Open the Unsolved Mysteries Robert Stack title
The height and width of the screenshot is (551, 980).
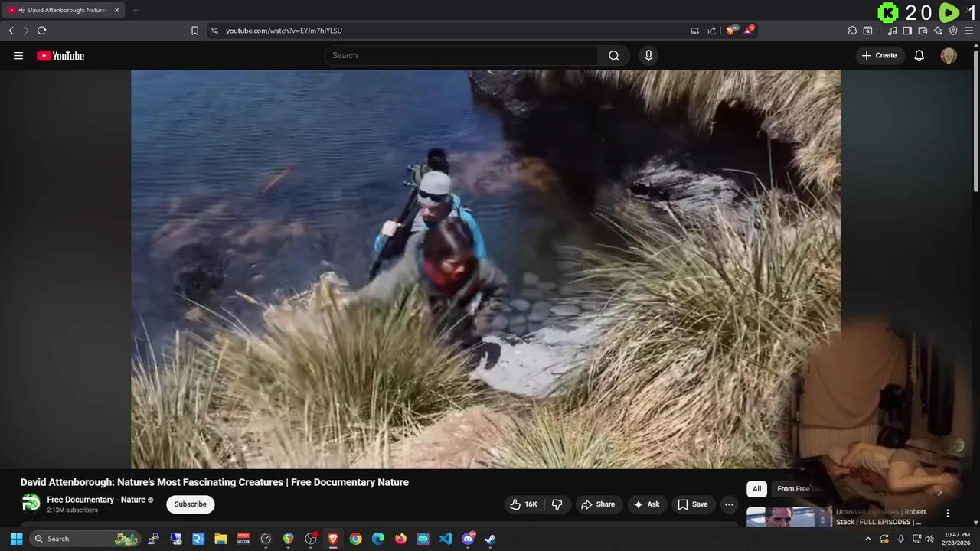(x=880, y=517)
